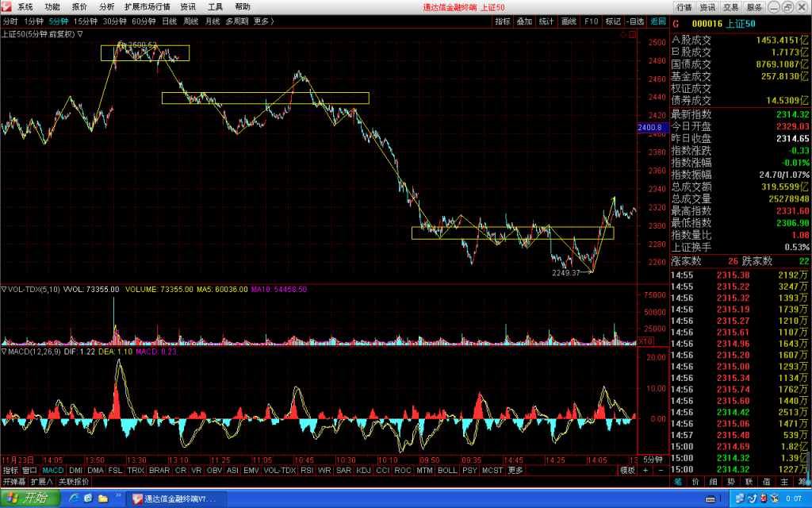Viewport: 812px width, 508px height.
Task: Click the network connection tray icon
Action: pos(740,498)
